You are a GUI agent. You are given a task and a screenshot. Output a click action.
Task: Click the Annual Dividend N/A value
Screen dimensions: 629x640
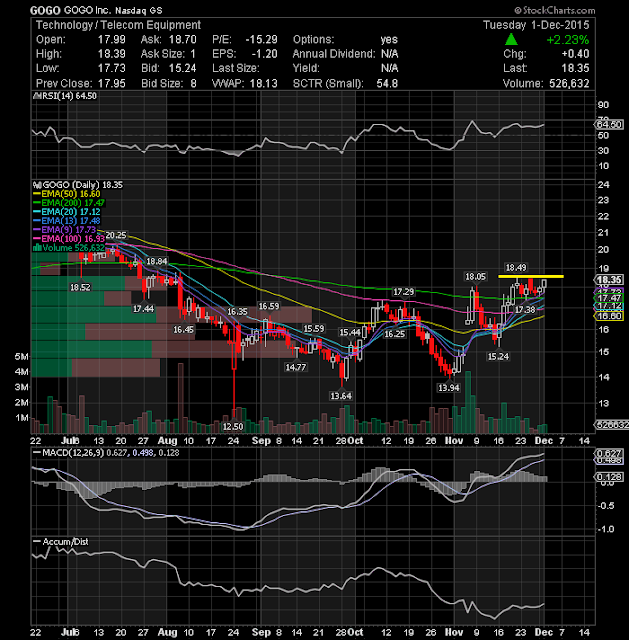(389, 54)
